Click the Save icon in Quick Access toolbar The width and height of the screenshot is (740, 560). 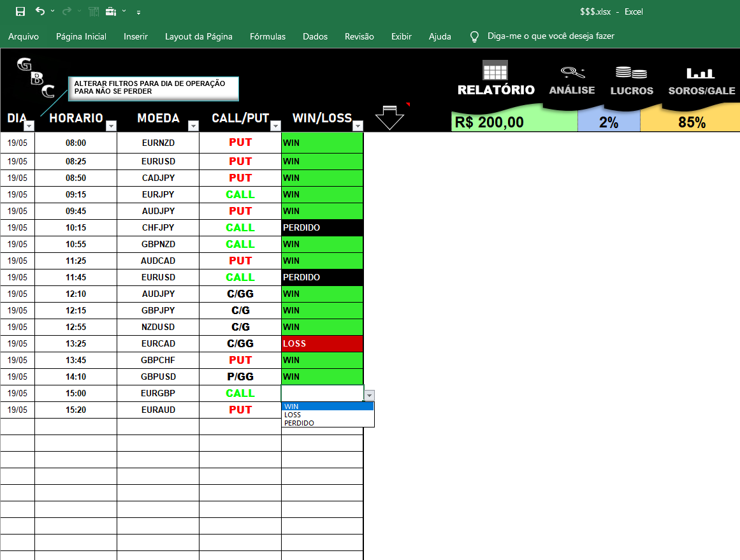click(19, 11)
